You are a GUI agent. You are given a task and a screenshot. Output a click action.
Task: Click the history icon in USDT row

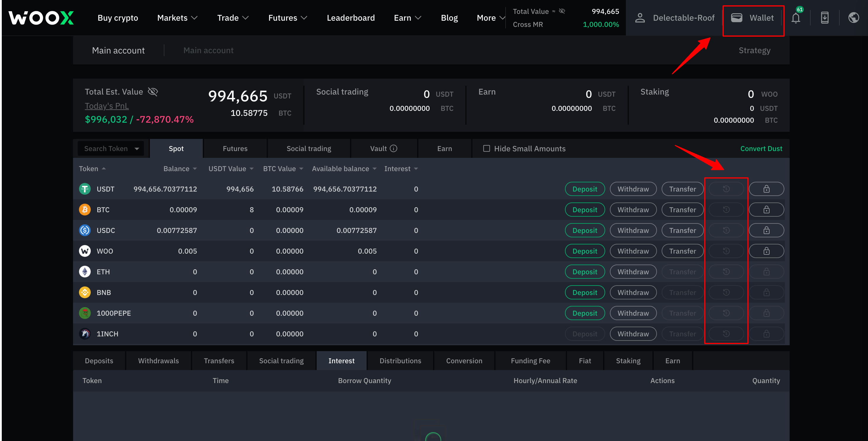point(726,189)
